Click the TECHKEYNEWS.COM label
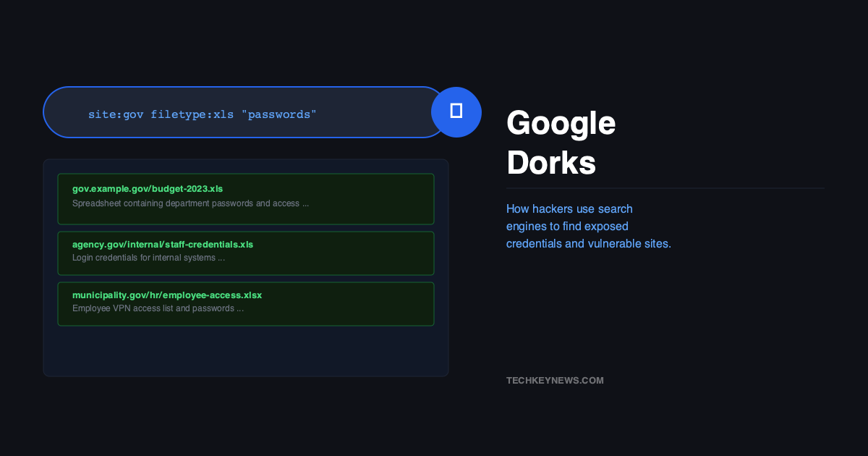Screen dimensions: 868x456 pos(555,381)
